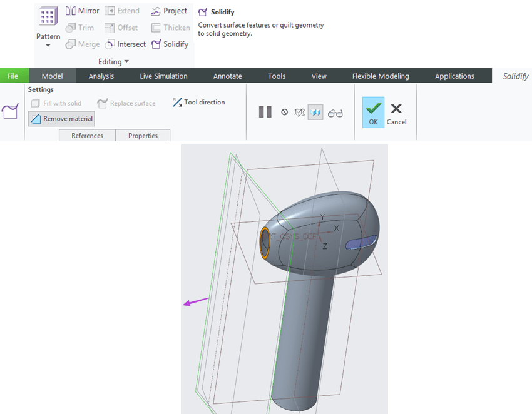Click the Pattern tool icon
The image size is (532, 414).
tap(48, 18)
